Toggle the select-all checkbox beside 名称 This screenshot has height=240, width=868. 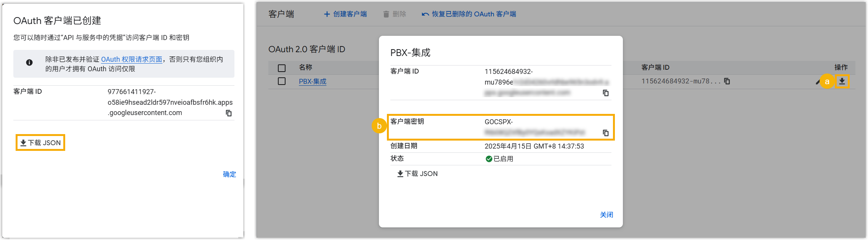pyautogui.click(x=282, y=68)
